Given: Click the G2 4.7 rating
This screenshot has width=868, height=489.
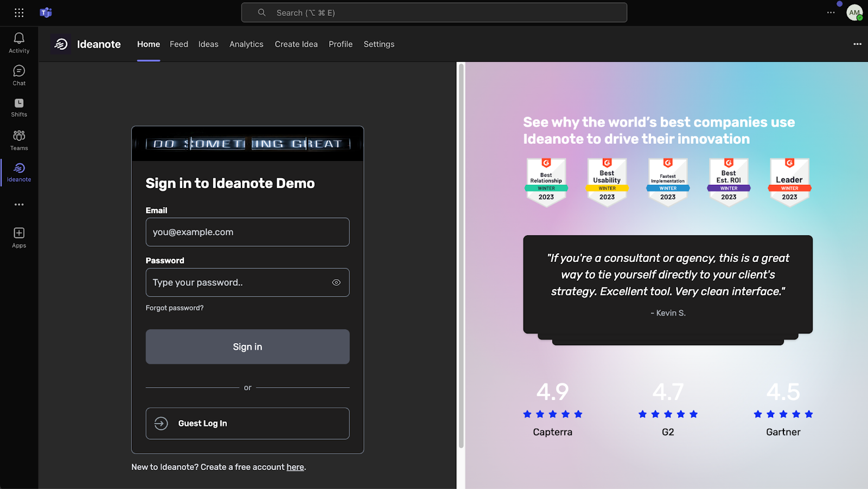Looking at the screenshot, I should point(668,391).
